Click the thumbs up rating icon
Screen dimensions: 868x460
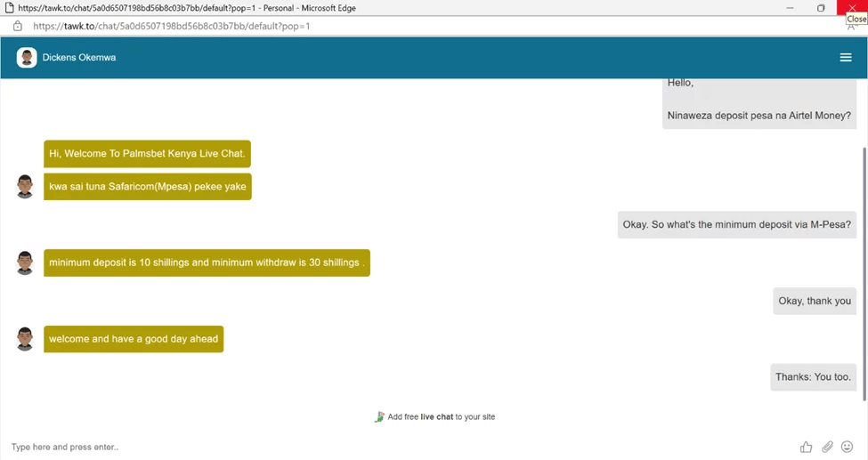click(806, 447)
